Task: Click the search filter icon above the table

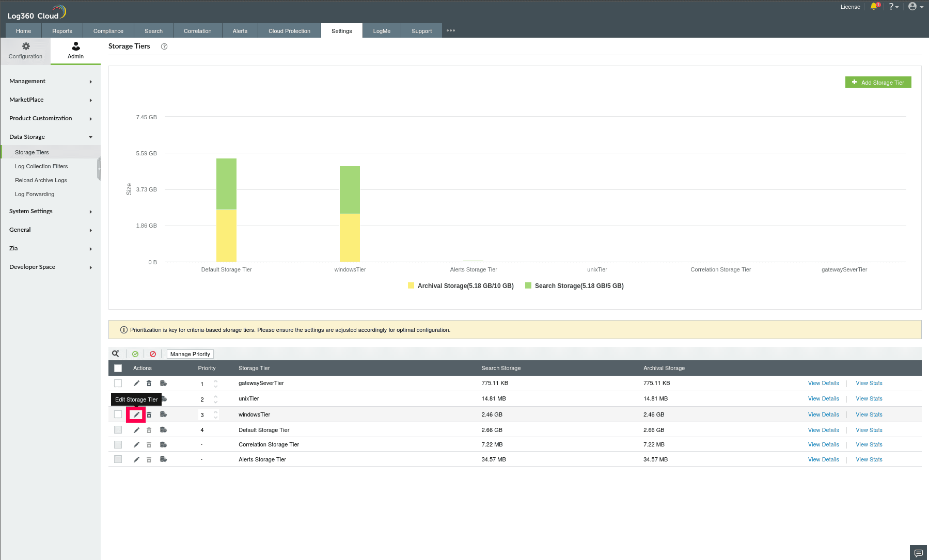Action: click(x=115, y=354)
